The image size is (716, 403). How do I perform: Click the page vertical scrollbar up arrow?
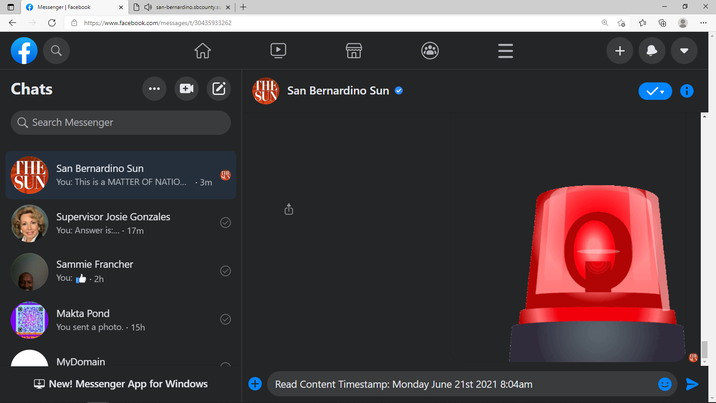712,35
